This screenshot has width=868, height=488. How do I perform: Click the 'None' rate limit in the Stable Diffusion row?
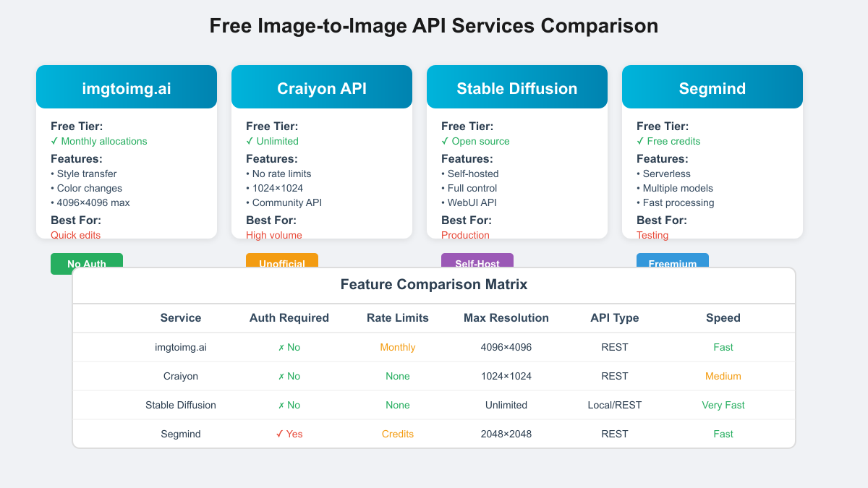click(x=398, y=405)
